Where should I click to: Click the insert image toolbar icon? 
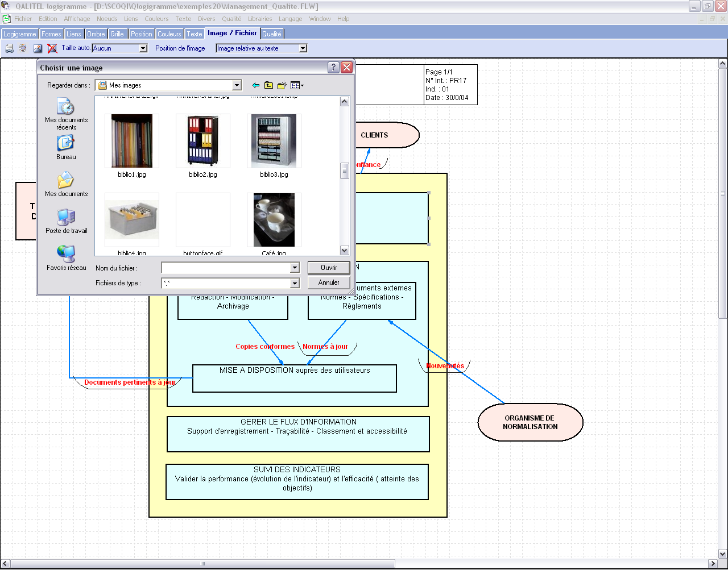38,49
